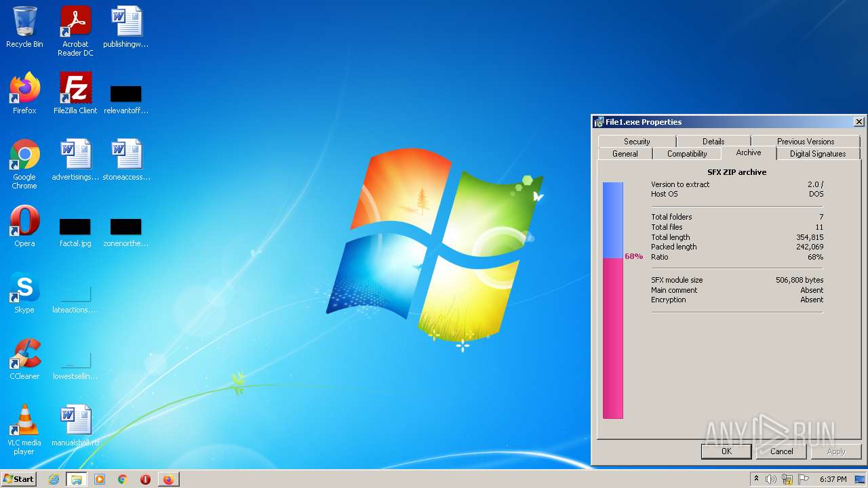Open Opera from the taskbar

(145, 479)
